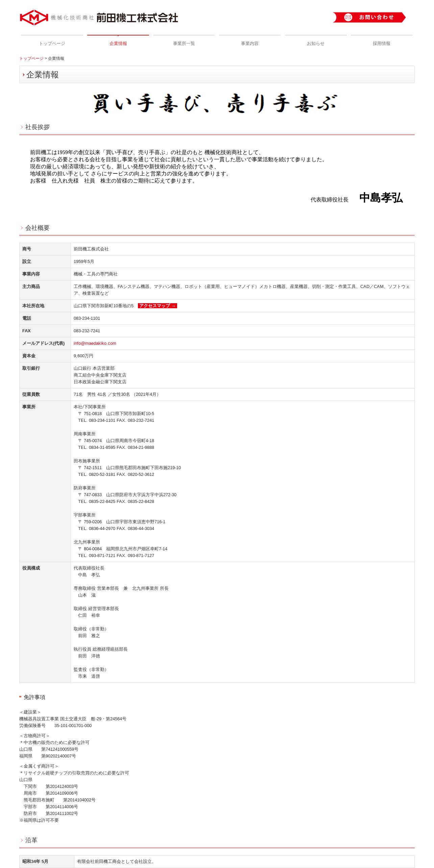Open 採用情報 navigation item
The image size is (434, 868).
click(x=382, y=44)
